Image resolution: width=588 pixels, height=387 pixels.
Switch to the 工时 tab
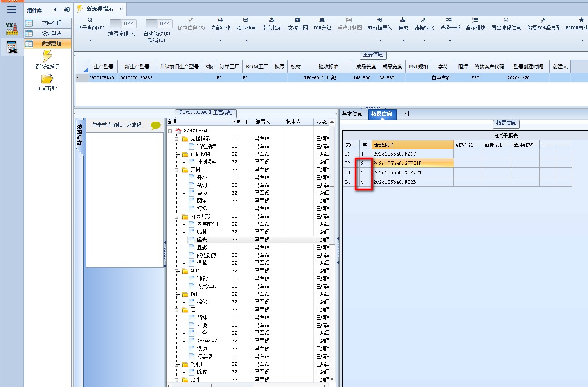point(404,114)
